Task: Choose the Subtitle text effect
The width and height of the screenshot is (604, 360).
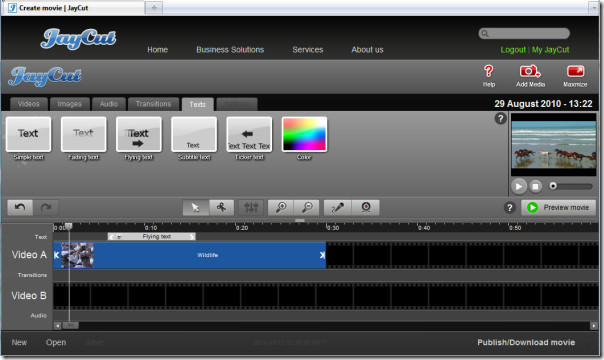Action: pyautogui.click(x=194, y=134)
